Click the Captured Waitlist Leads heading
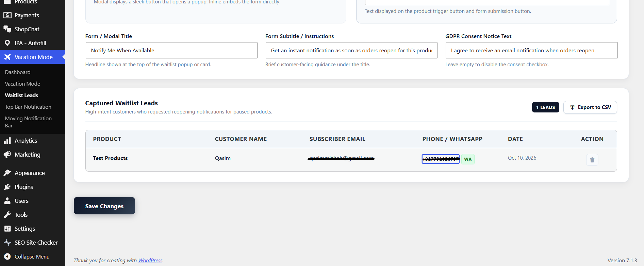644x266 pixels. (121, 103)
